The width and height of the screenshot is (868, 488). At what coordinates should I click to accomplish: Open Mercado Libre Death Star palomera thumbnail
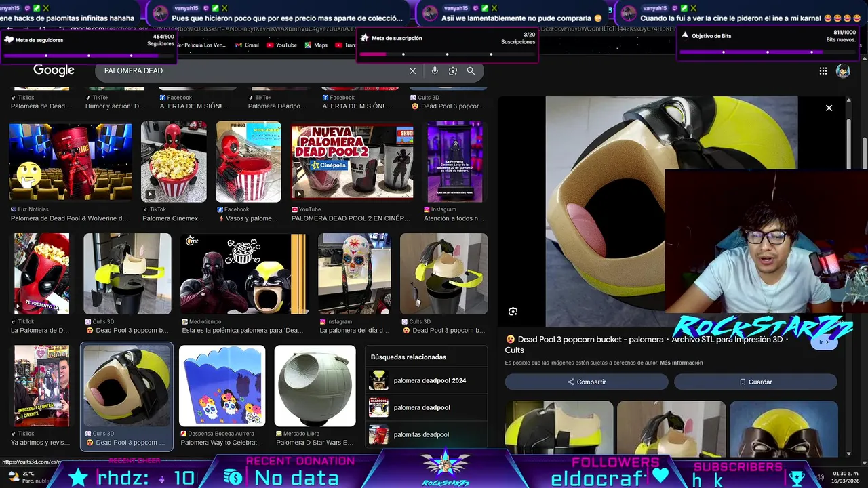tap(315, 386)
